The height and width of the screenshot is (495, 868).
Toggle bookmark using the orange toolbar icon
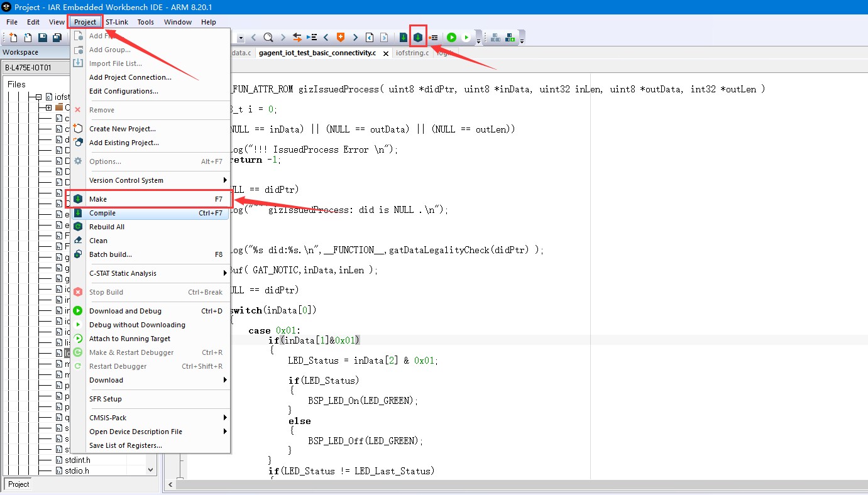pos(341,38)
